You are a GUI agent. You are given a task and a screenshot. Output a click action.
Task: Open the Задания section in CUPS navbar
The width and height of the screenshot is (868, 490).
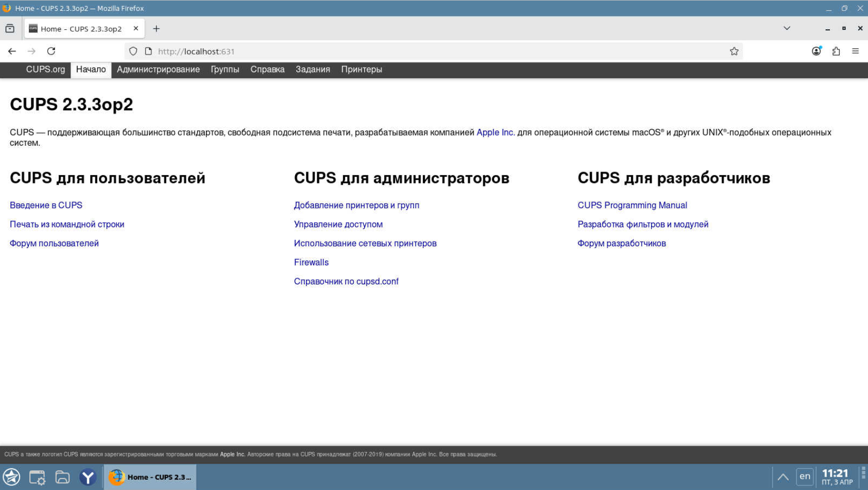(313, 70)
